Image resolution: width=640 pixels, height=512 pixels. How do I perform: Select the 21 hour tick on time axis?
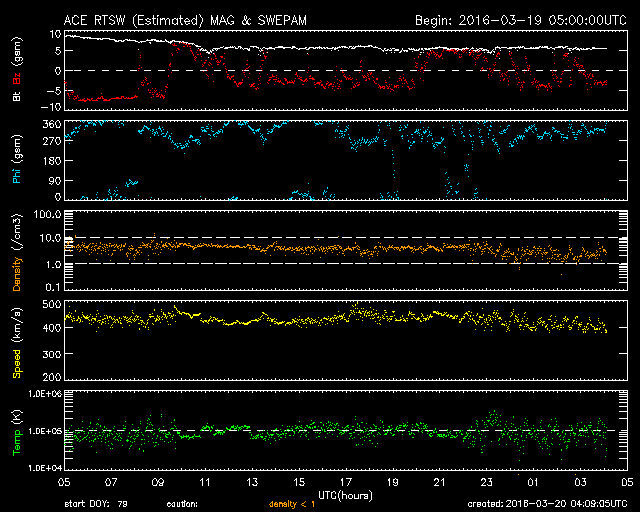point(439,481)
